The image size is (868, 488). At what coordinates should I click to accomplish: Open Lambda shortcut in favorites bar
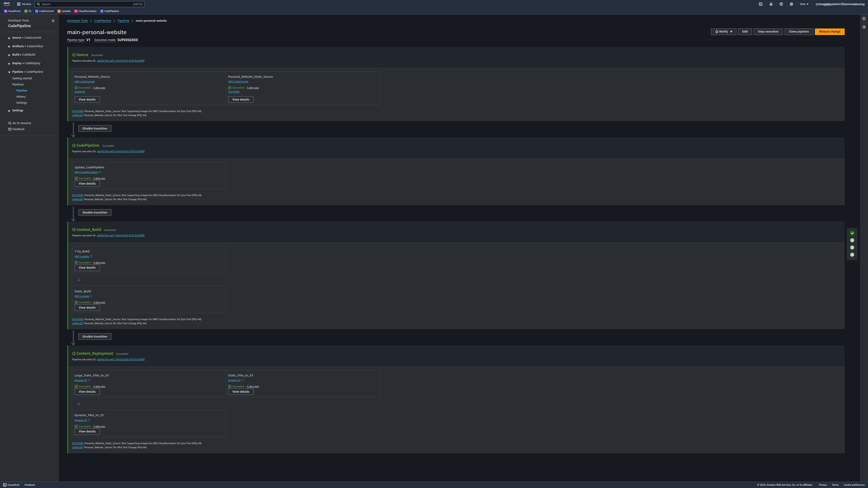[x=64, y=11]
